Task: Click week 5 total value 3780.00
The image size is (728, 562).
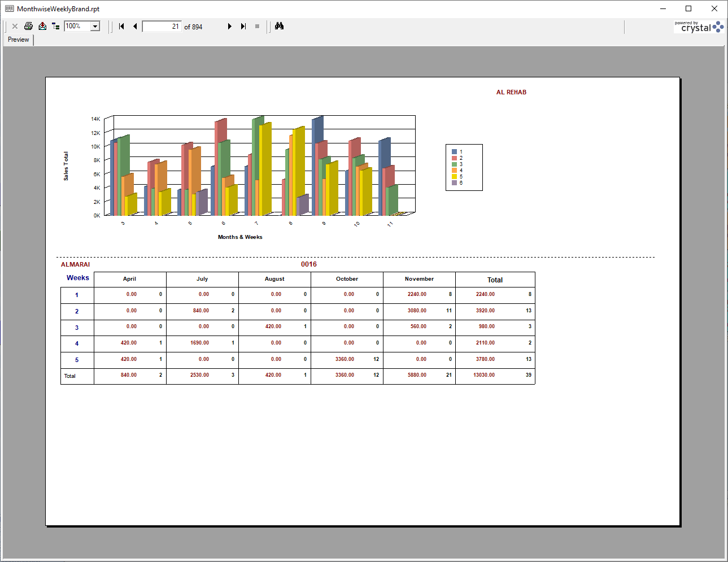Action: pos(485,359)
